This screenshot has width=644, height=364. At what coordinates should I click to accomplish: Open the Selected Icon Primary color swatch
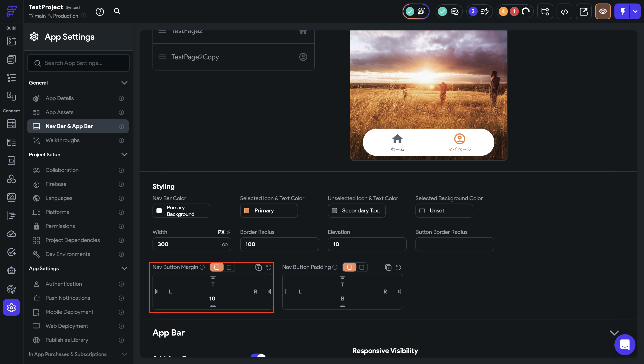tap(247, 210)
